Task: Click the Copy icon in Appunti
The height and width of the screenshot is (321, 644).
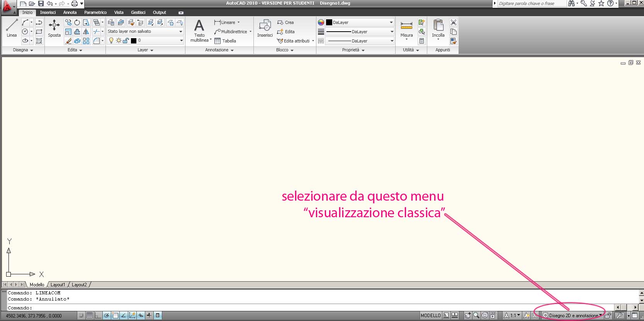Action: 454,32
